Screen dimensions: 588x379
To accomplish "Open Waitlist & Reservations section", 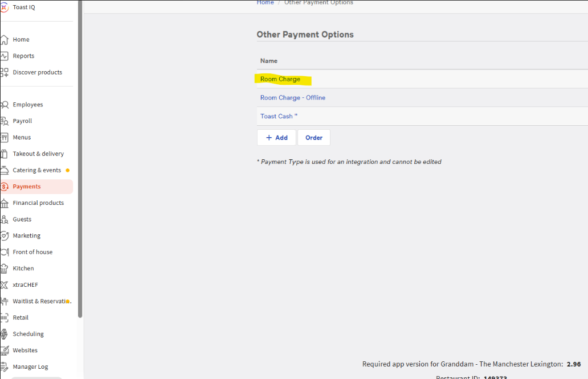I will point(42,301).
